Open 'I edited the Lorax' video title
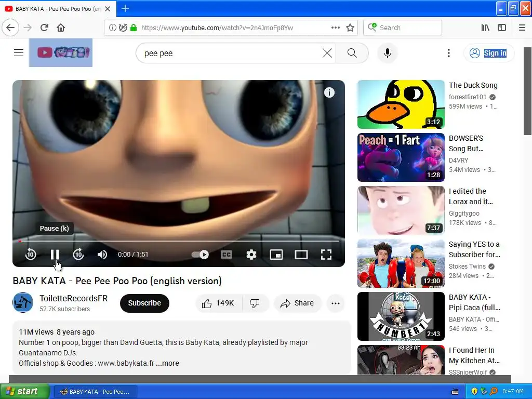This screenshot has height=399, width=532. (x=471, y=196)
